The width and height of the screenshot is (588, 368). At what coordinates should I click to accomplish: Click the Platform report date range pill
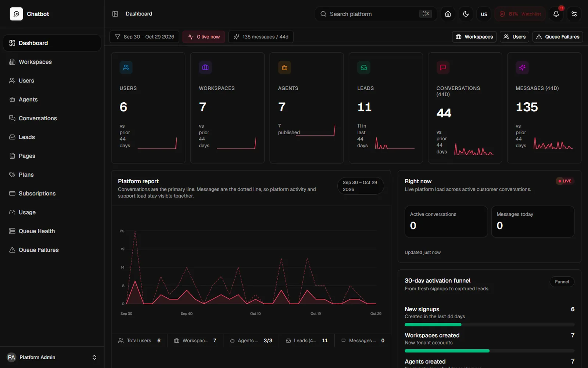pyautogui.click(x=361, y=186)
